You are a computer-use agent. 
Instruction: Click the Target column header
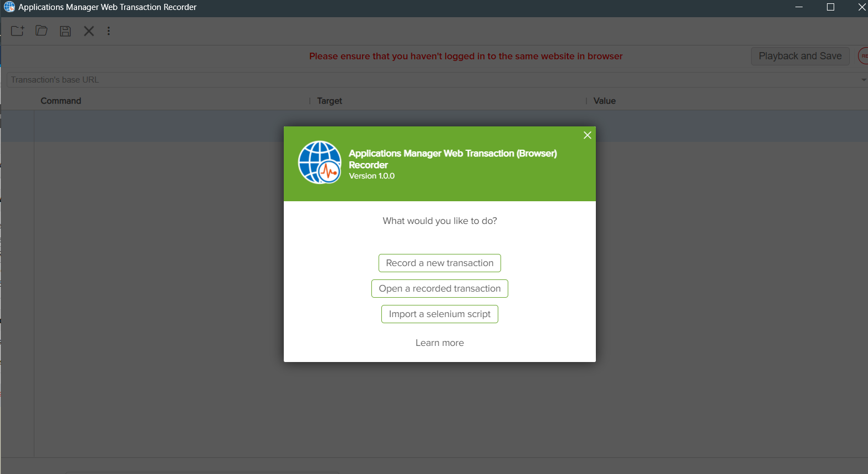coord(330,100)
